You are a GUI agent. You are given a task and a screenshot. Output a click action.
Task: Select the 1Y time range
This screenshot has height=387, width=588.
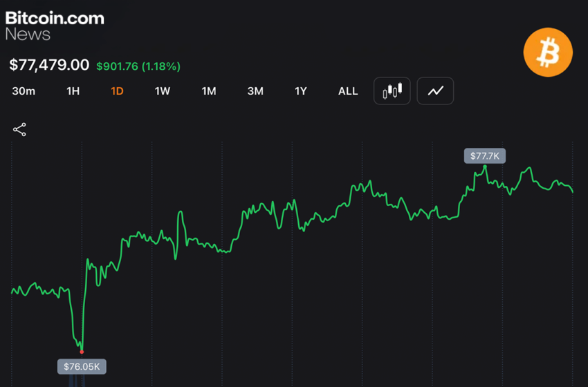301,91
